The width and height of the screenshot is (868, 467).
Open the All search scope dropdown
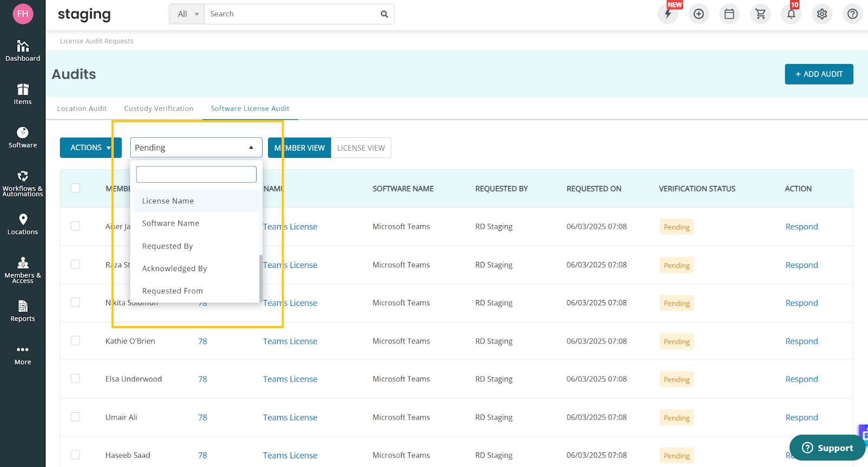187,14
